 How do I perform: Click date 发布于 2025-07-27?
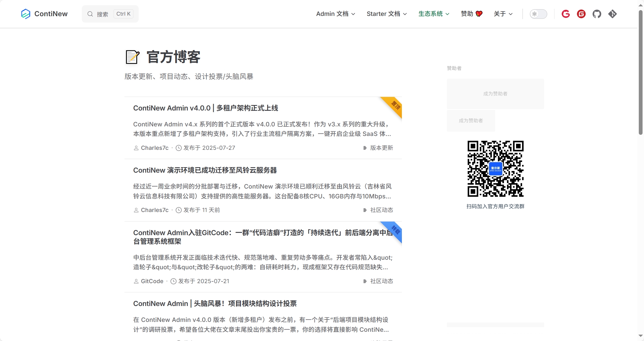[209, 148]
